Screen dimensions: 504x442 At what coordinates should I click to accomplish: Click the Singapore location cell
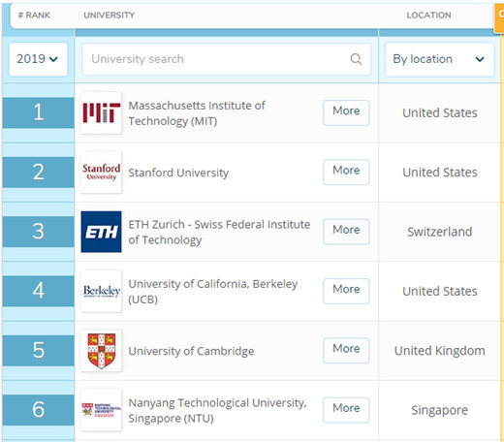pyautogui.click(x=440, y=410)
